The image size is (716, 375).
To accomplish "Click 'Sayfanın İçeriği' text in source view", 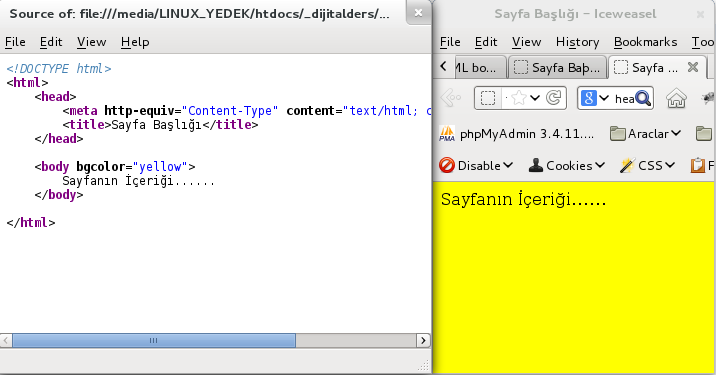I will 138,181.
